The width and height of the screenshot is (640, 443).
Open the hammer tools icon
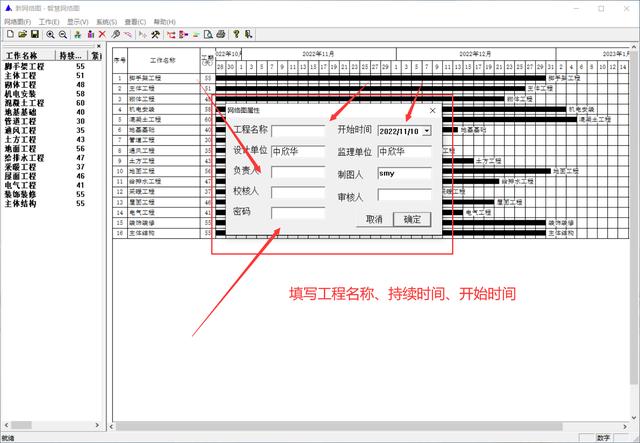(155, 35)
